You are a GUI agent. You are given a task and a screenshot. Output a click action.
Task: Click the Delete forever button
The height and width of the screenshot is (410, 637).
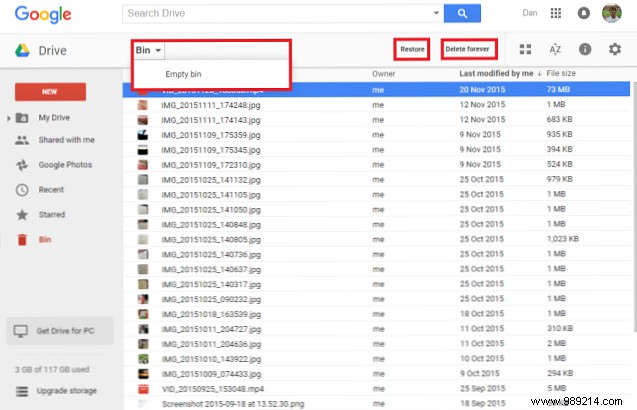click(x=468, y=49)
